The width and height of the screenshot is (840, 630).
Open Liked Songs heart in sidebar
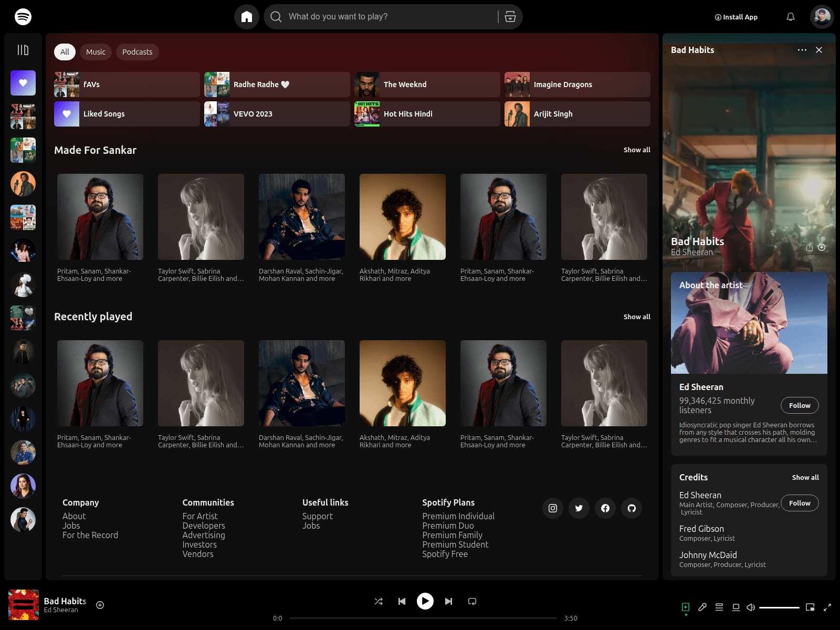[x=23, y=83]
